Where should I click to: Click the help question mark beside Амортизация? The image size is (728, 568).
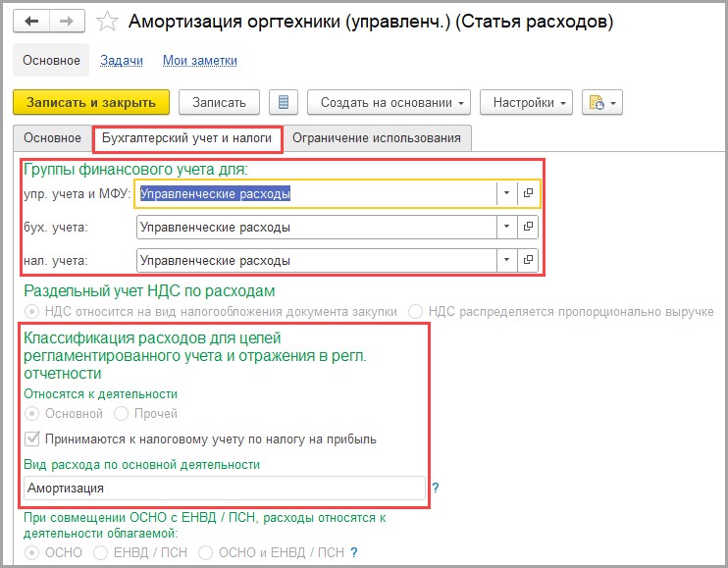(435, 488)
